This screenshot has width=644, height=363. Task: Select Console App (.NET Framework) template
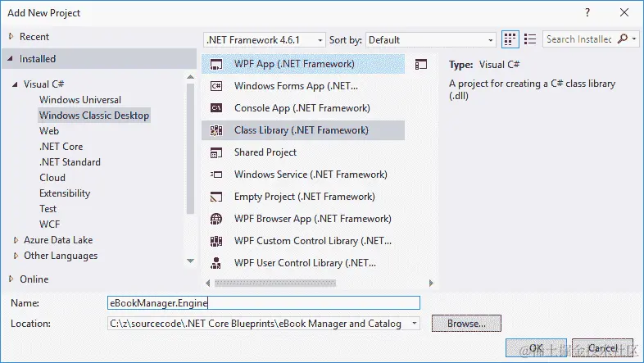303,108
